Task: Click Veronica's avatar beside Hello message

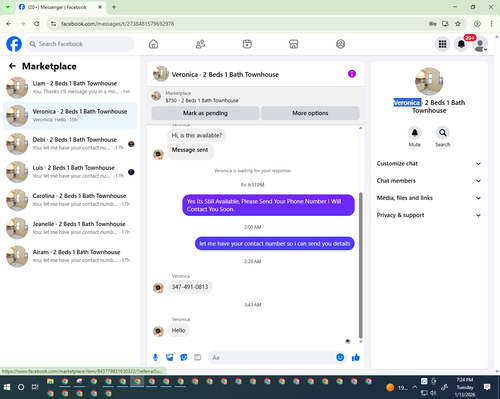Action: [x=158, y=331]
